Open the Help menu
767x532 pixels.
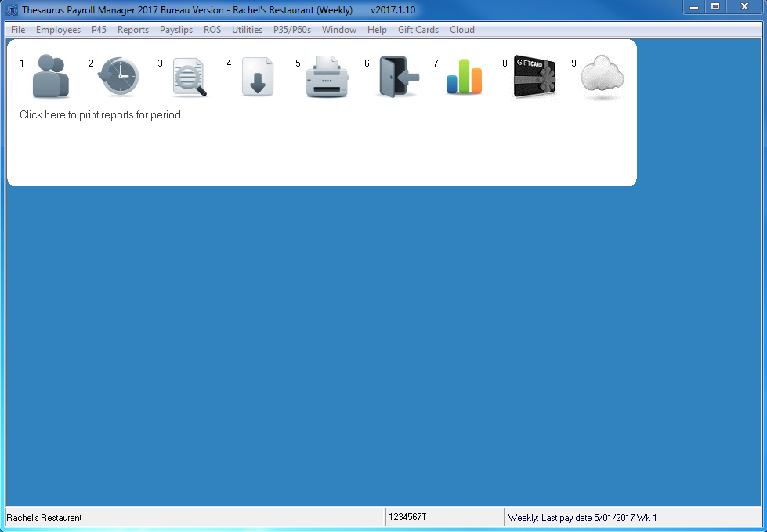point(377,30)
